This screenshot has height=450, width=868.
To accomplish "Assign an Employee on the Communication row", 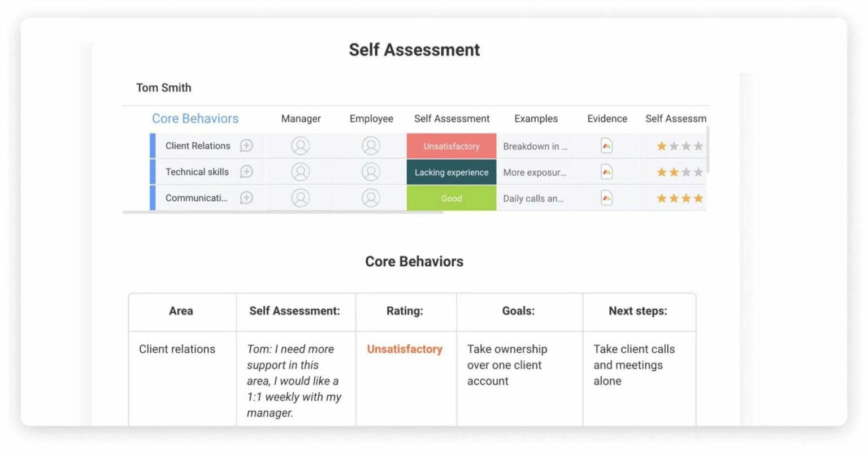I will pyautogui.click(x=371, y=198).
